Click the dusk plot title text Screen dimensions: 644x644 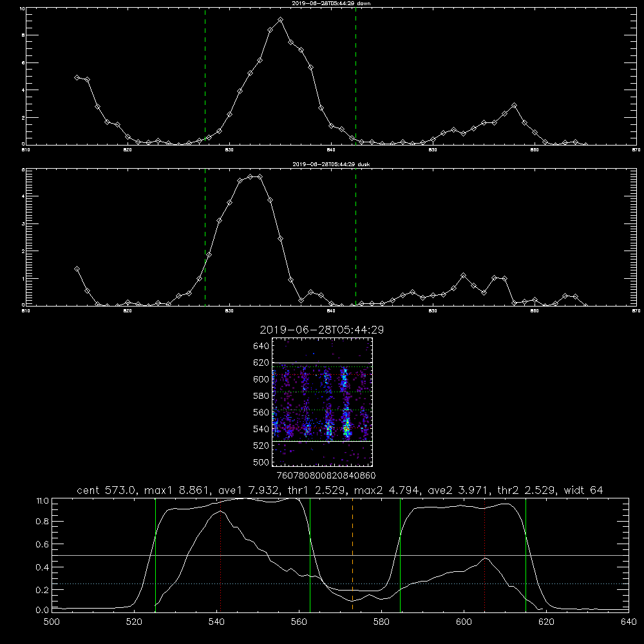tap(331, 164)
